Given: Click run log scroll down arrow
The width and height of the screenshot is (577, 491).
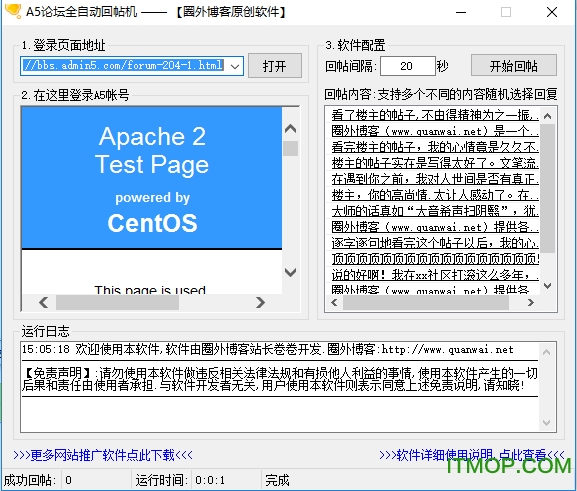Looking at the screenshot, I should point(546,423).
